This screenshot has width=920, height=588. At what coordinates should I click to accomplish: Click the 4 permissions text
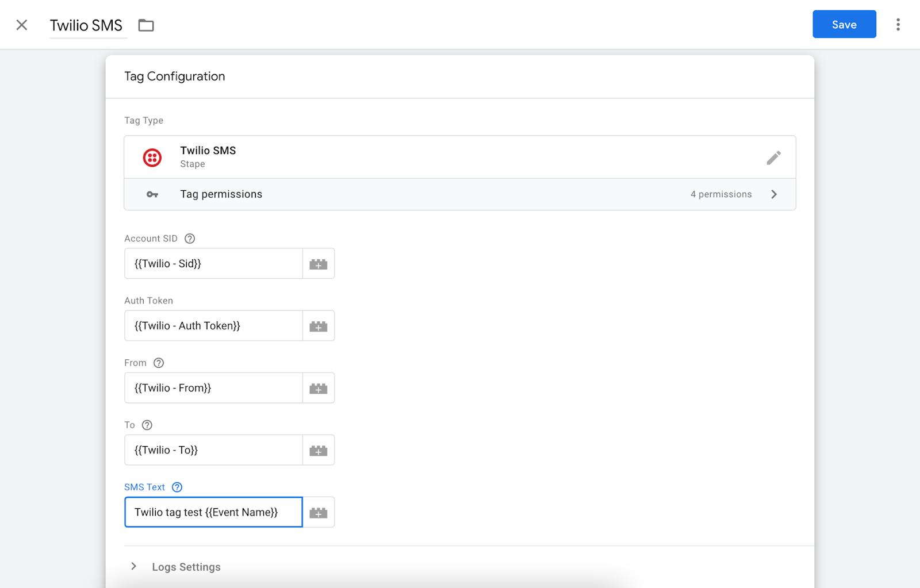721,194
